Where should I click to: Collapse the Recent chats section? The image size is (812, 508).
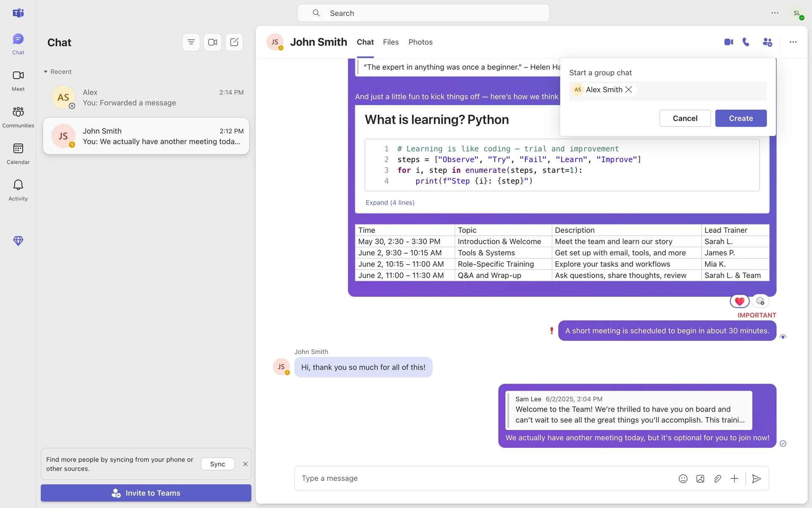(x=46, y=72)
